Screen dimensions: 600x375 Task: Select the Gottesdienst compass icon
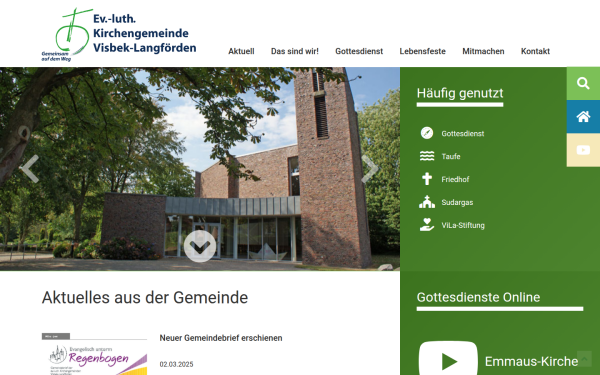click(427, 133)
